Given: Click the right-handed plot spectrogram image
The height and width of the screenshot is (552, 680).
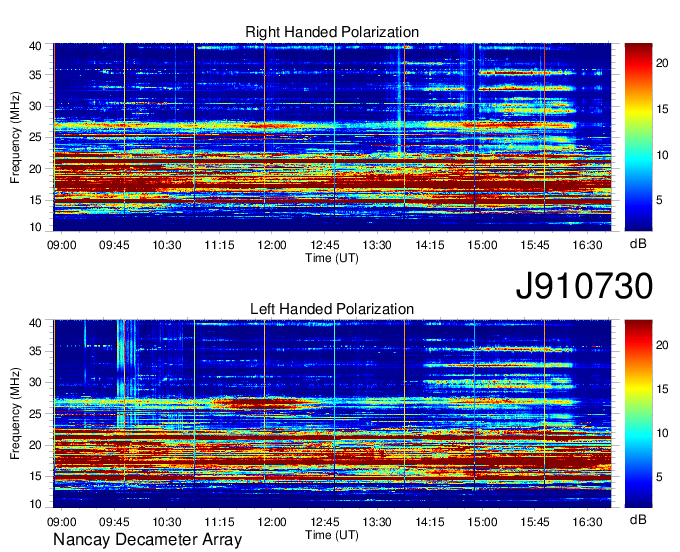Looking at the screenshot, I should [332, 137].
